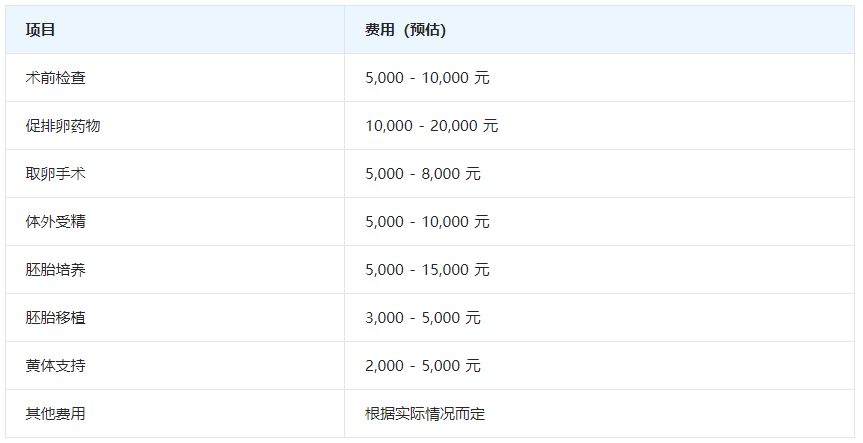863x443 pixels.
Task: Click the cost value for 体外受精
Action: 427,222
